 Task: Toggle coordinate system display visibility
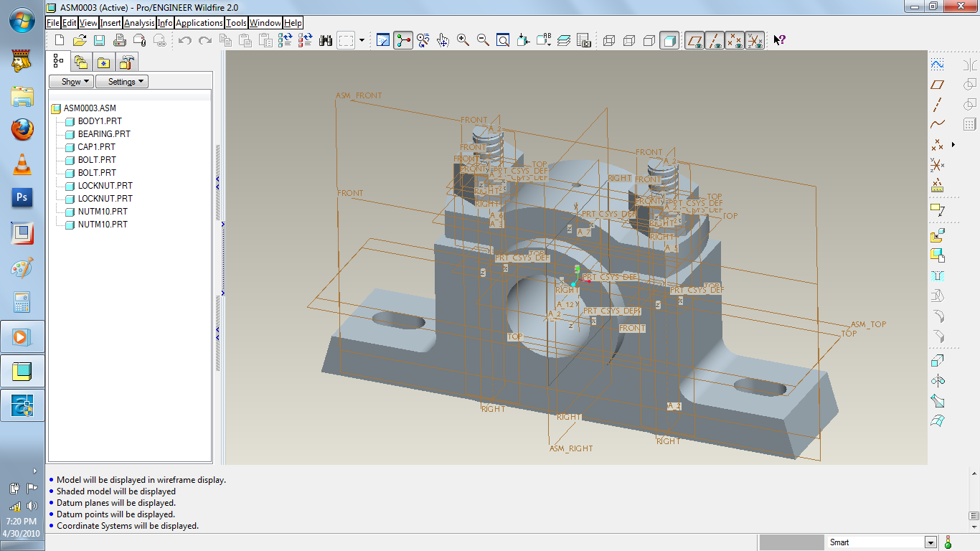(753, 40)
